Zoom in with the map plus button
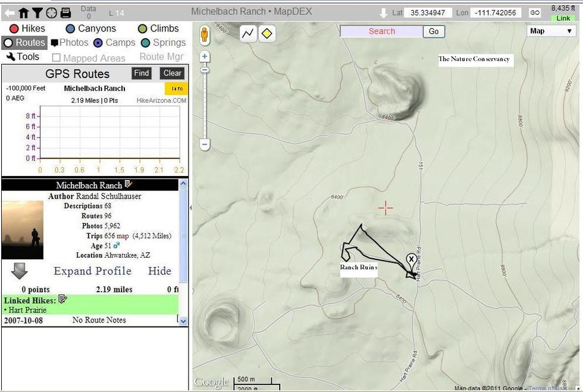 pos(205,57)
